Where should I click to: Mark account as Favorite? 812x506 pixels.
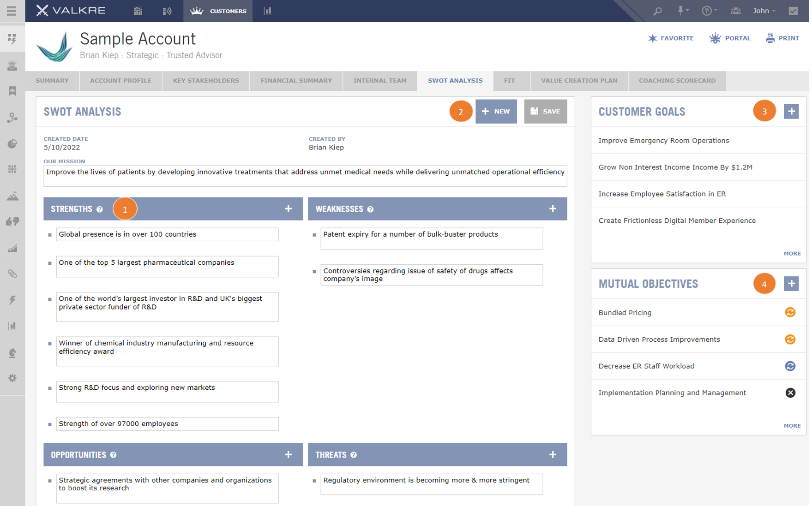pyautogui.click(x=671, y=38)
